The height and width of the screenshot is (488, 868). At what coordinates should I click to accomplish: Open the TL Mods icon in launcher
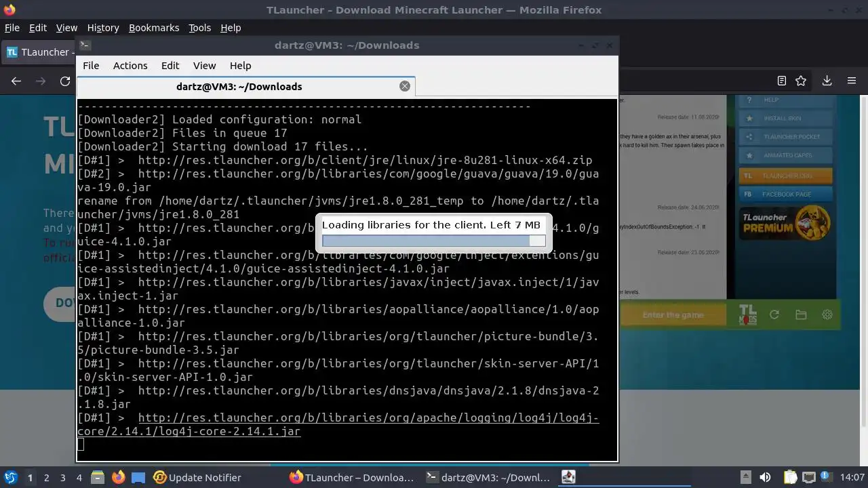click(x=747, y=314)
